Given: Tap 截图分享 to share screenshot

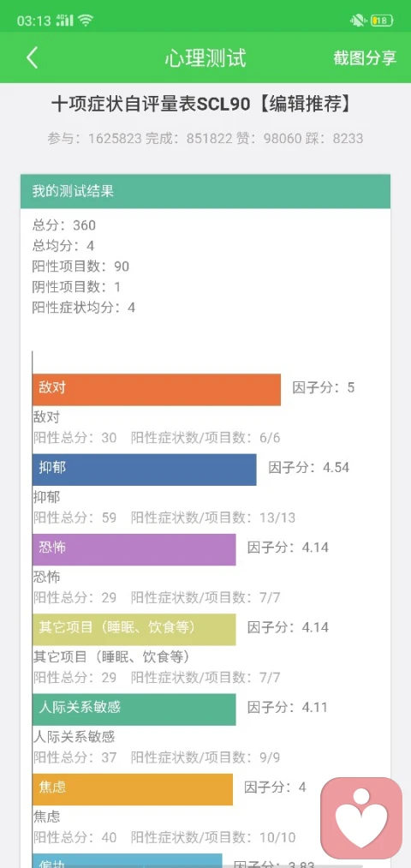Looking at the screenshot, I should [x=365, y=57].
